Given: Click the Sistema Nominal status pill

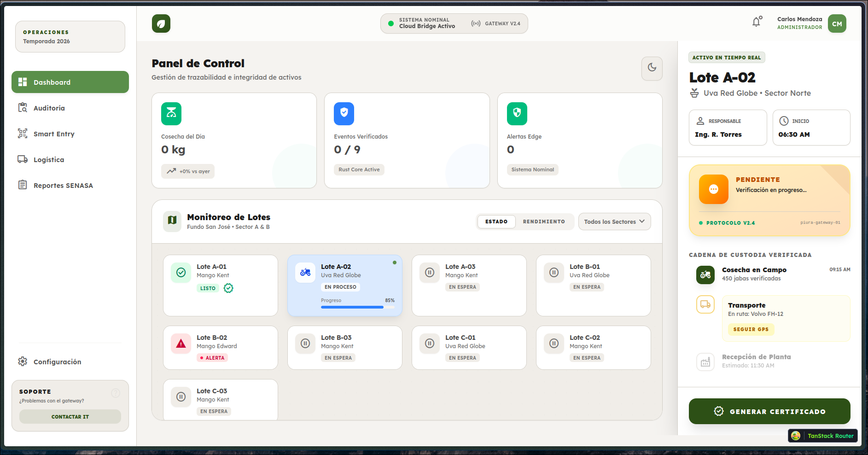Looking at the screenshot, I should click(x=454, y=23).
